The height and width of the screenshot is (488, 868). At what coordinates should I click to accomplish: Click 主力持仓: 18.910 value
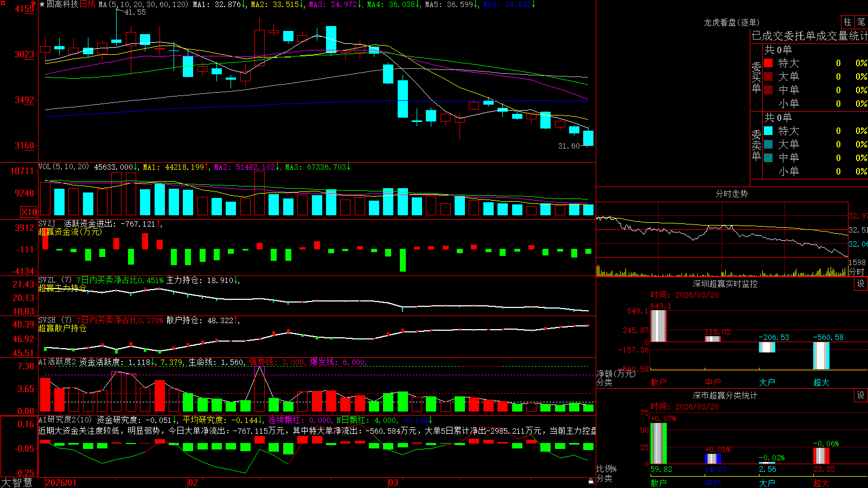coord(200,280)
